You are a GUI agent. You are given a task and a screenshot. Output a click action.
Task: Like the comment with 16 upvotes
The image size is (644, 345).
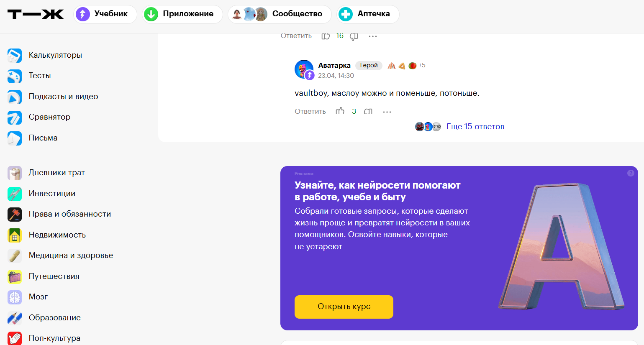click(326, 36)
